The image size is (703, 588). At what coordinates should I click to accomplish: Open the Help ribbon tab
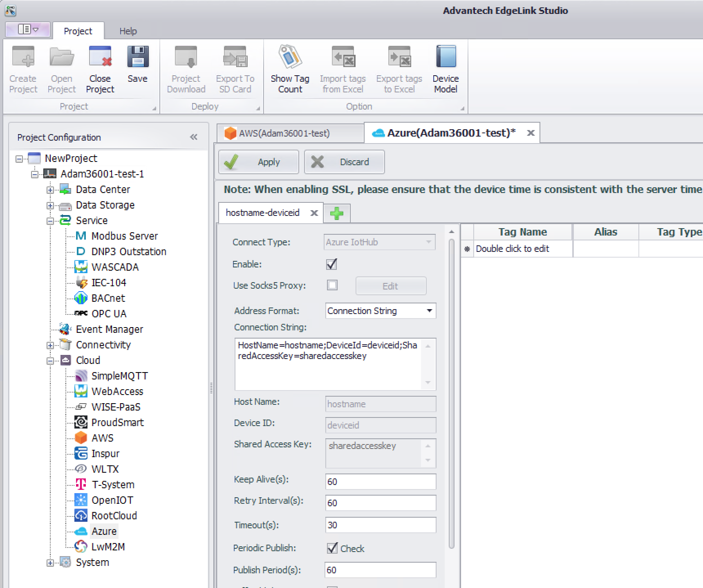(x=128, y=31)
